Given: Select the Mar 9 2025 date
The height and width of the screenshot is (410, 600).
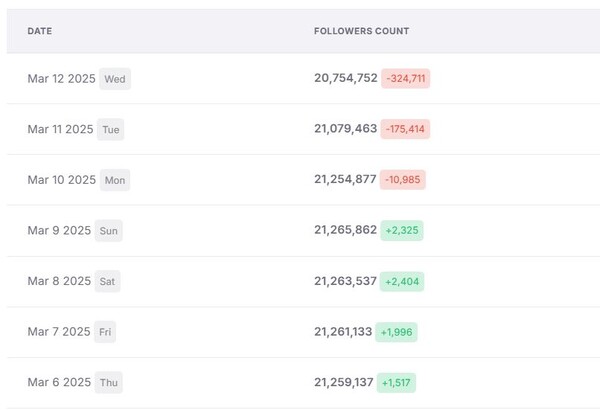Looking at the screenshot, I should (59, 230).
